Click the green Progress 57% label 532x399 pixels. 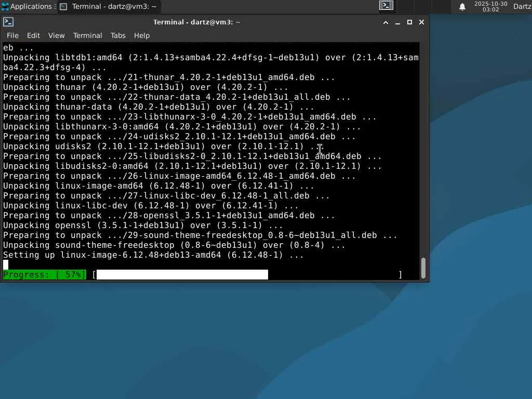tap(45, 274)
